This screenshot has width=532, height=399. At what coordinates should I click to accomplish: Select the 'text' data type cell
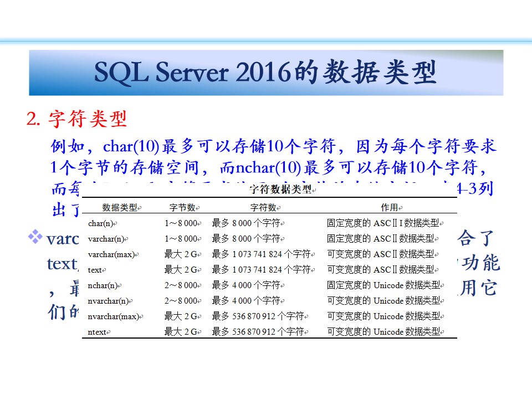[95, 270]
